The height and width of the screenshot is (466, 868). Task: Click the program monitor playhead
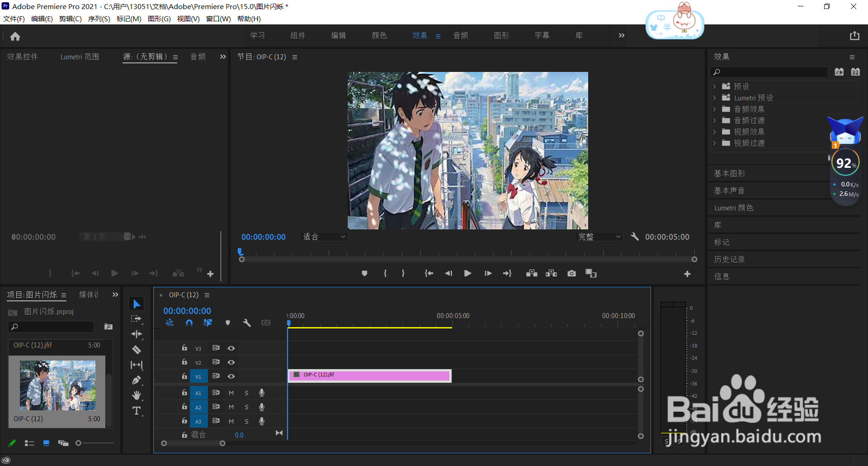tap(240, 252)
